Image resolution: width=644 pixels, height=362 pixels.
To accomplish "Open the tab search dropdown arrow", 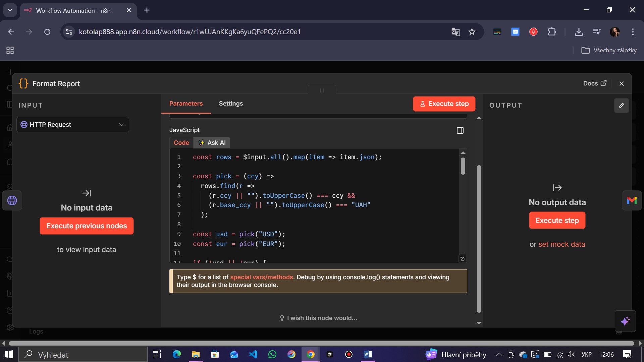I will click(x=10, y=10).
